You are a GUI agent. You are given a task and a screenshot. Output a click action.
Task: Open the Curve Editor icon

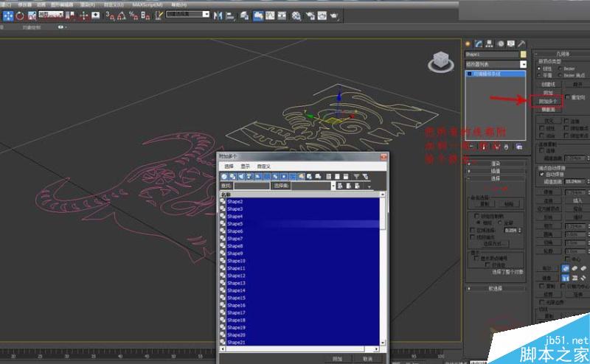(x=270, y=15)
